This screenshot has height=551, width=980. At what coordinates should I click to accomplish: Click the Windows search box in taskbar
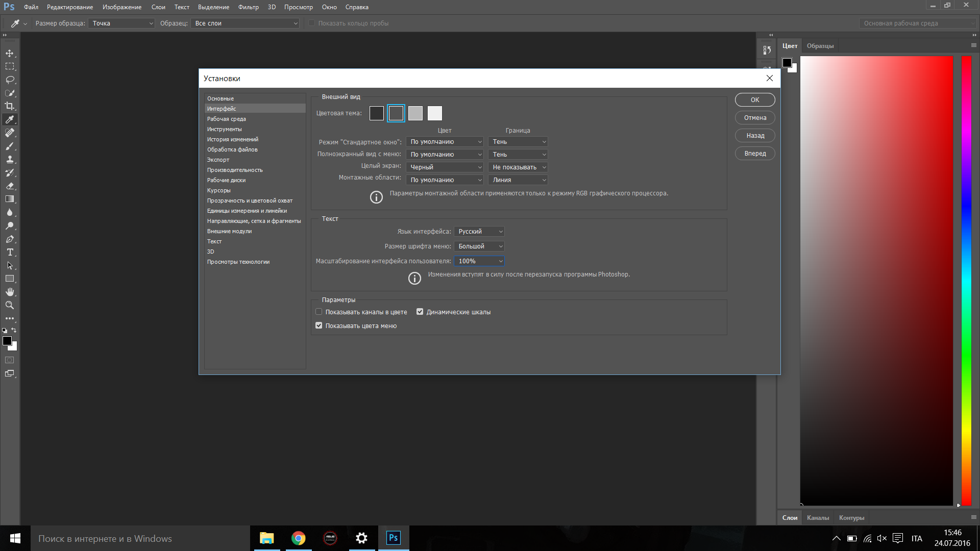140,538
